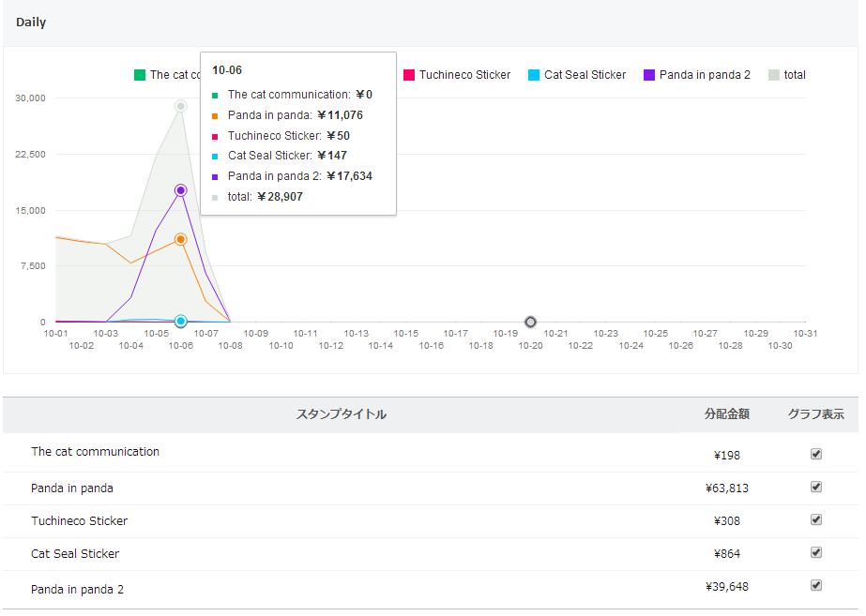This screenshot has width=866, height=616.
Task: Click the 10-01 x-axis label
Action: [x=55, y=334]
